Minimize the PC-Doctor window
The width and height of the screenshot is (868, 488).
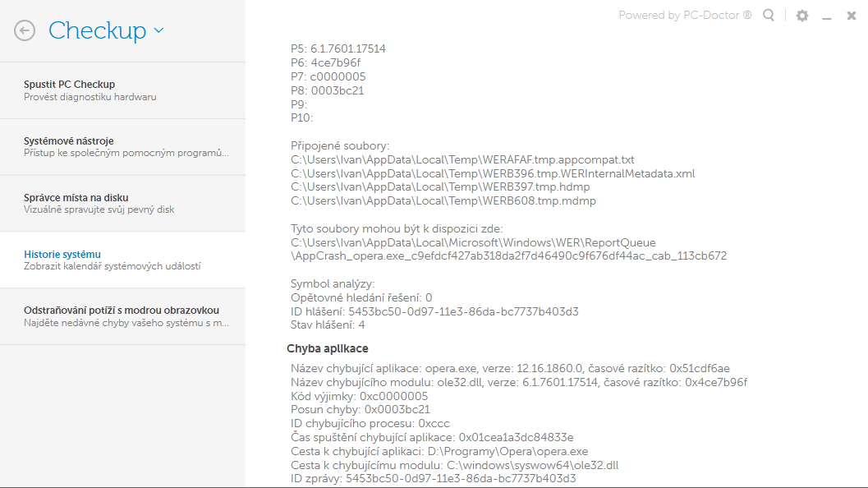(x=827, y=16)
